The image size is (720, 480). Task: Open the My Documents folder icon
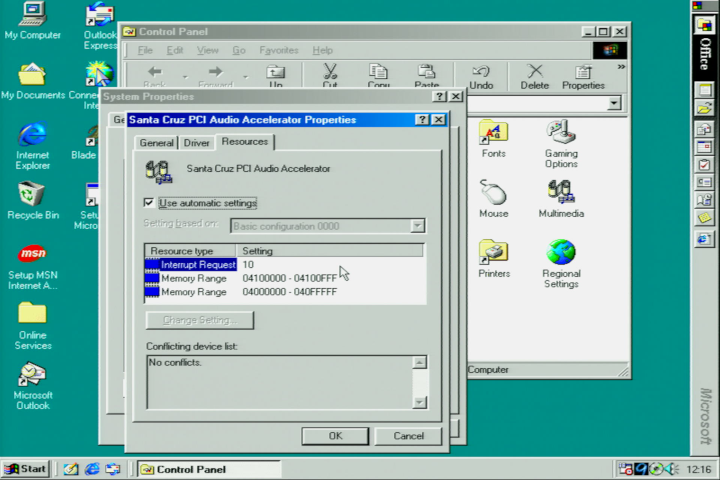coord(32,81)
